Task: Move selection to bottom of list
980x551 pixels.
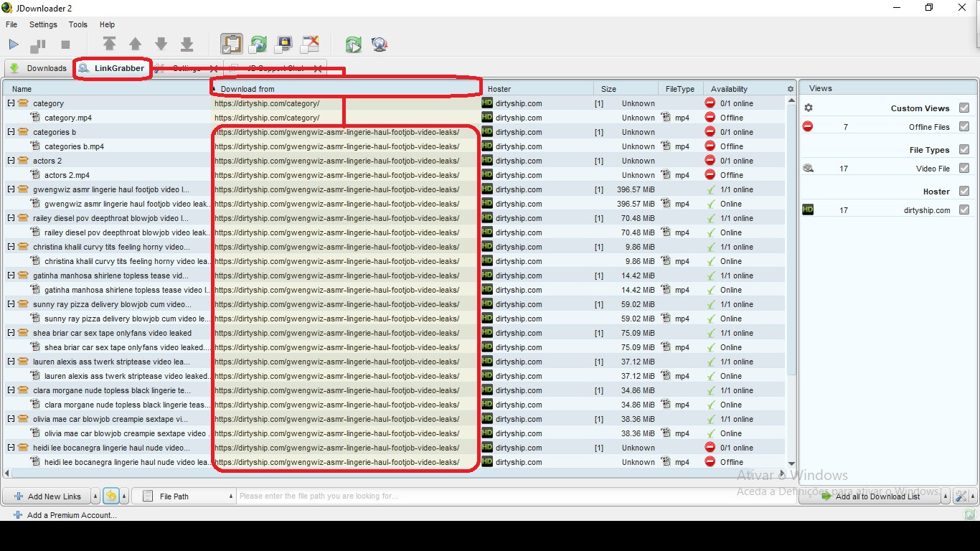Action: click(187, 44)
